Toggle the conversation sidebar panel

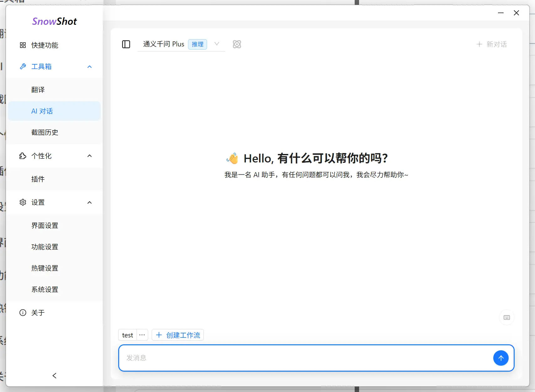[x=126, y=44]
